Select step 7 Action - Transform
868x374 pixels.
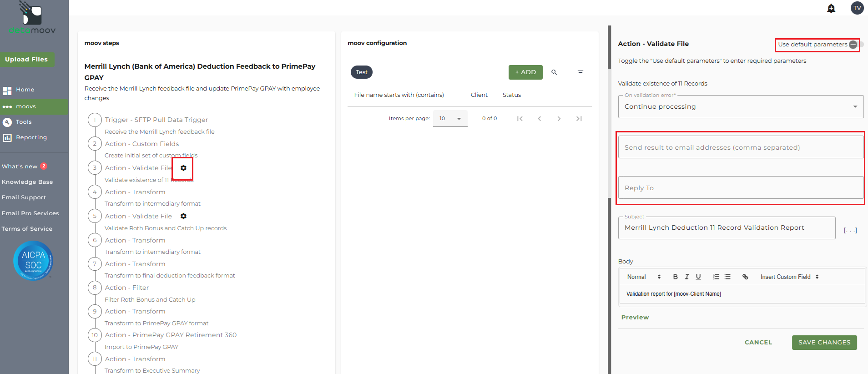[x=135, y=264]
